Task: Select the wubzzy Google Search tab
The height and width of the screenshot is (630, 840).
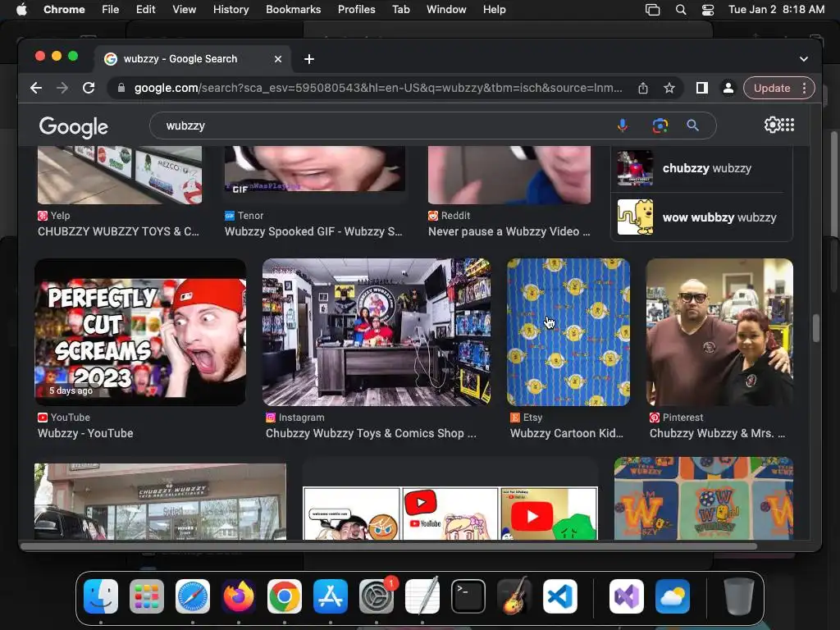Action: 194,59
